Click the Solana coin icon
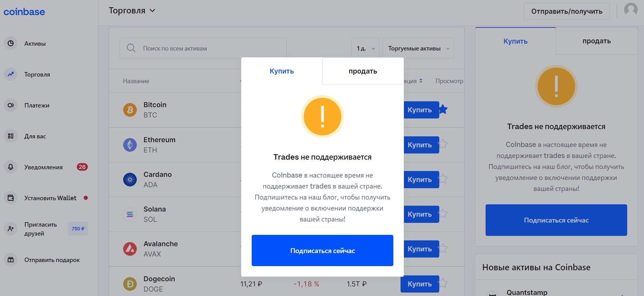Screen dimensions: 644x296 click(130, 214)
